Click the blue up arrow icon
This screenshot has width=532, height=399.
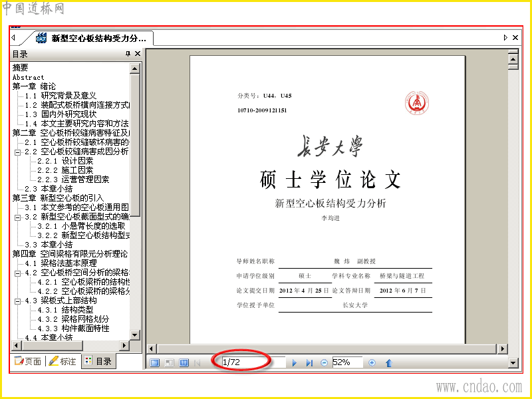coord(389,362)
